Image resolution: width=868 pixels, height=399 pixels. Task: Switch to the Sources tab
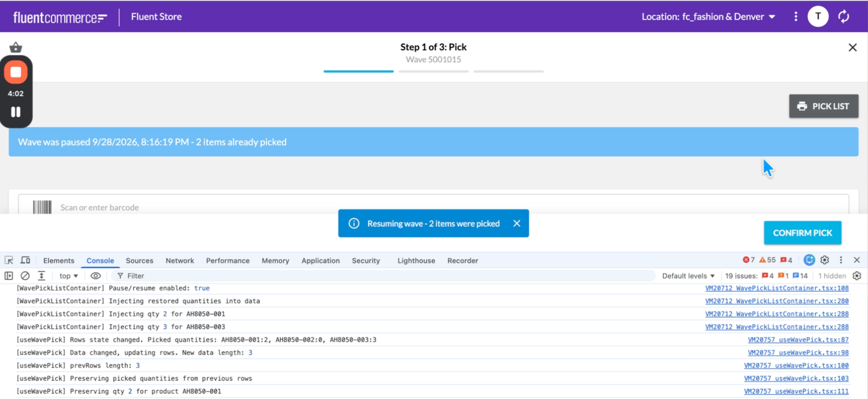[x=139, y=260]
